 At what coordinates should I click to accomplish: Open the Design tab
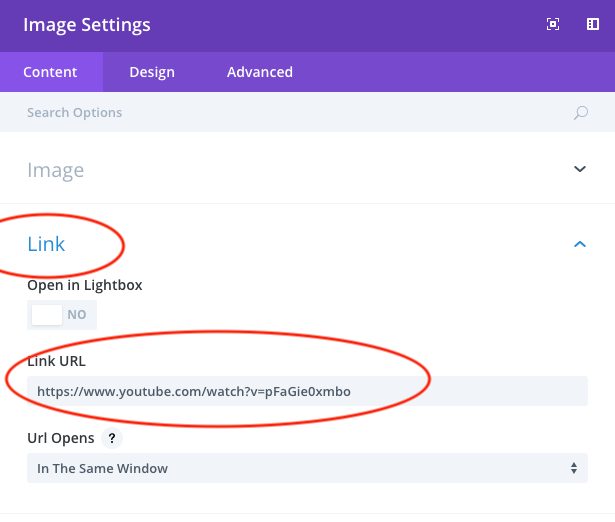tap(152, 72)
